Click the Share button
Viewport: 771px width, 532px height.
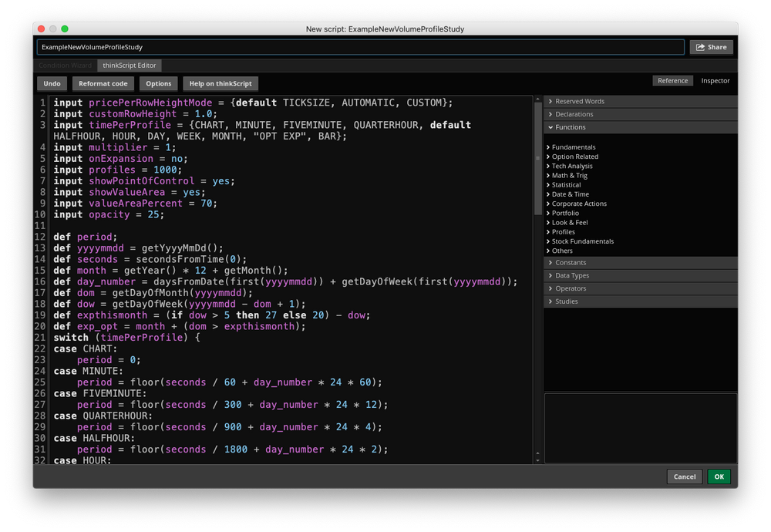pyautogui.click(x=711, y=47)
